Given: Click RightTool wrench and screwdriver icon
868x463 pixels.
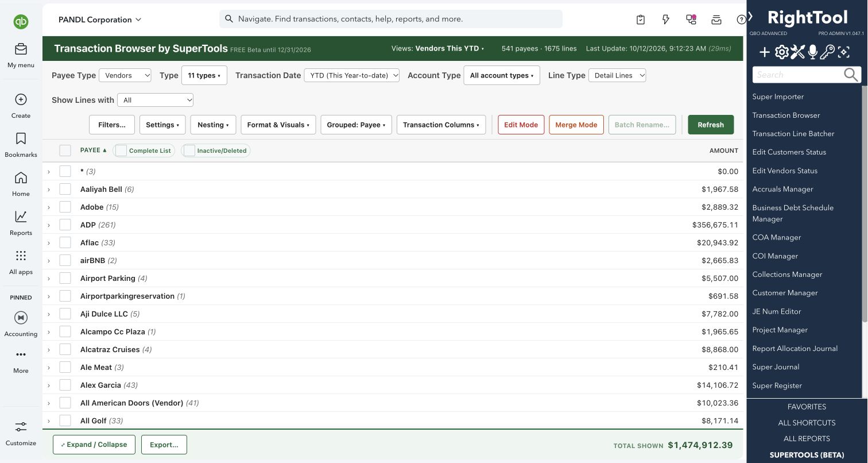Looking at the screenshot, I should (797, 53).
